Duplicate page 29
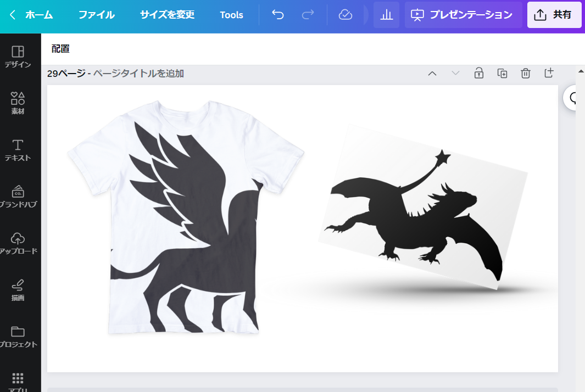Image resolution: width=585 pixels, height=392 pixels. (502, 73)
